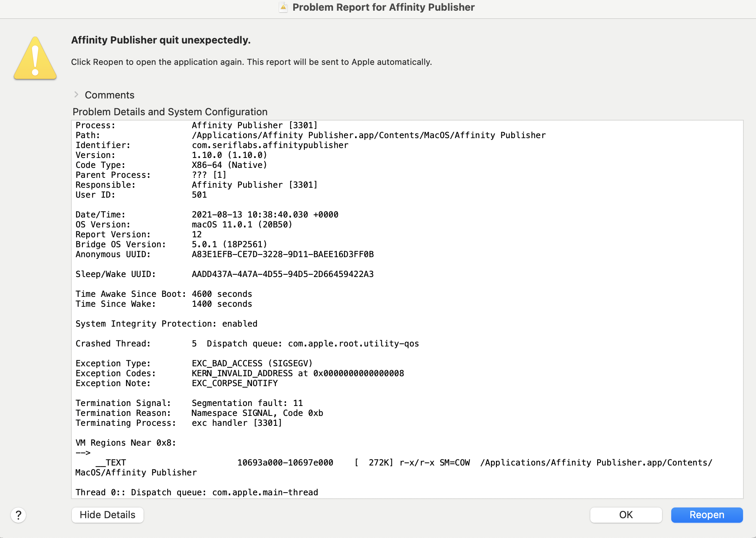Expand the Comments disclosure chevron
This screenshot has width=756, height=538.
pos(76,95)
